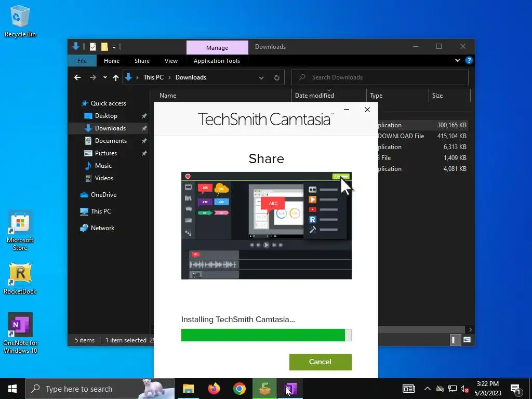Launch Firefox from the taskbar

(x=214, y=389)
